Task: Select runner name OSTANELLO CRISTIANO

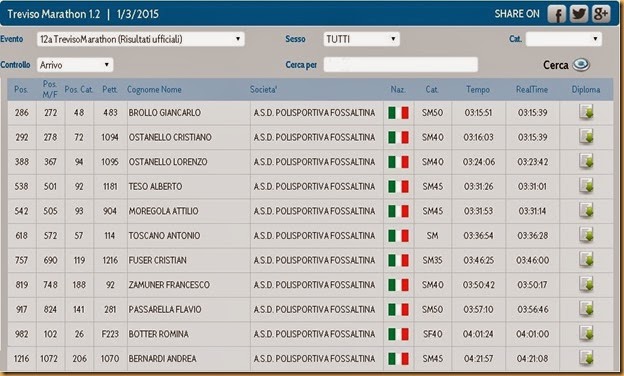Action: (x=170, y=137)
